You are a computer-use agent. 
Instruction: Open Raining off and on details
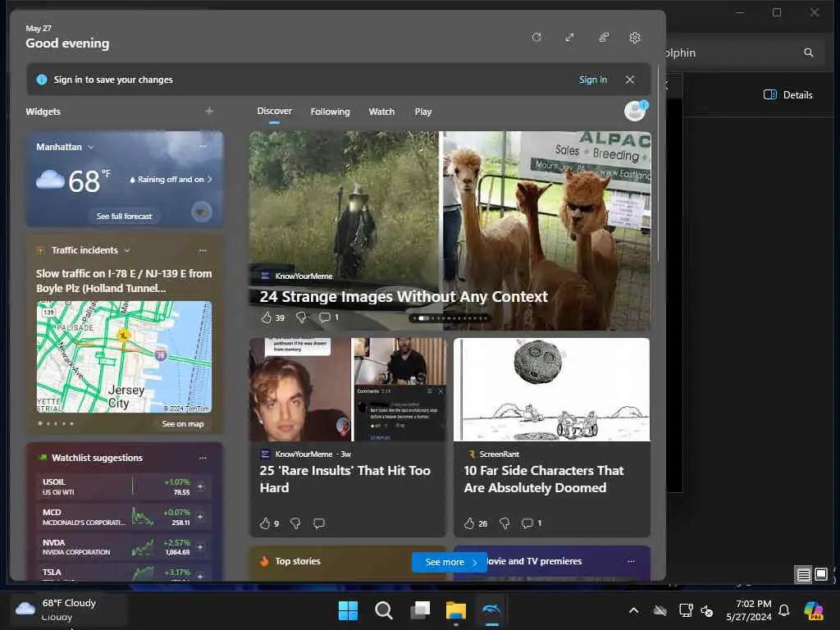pyautogui.click(x=171, y=180)
